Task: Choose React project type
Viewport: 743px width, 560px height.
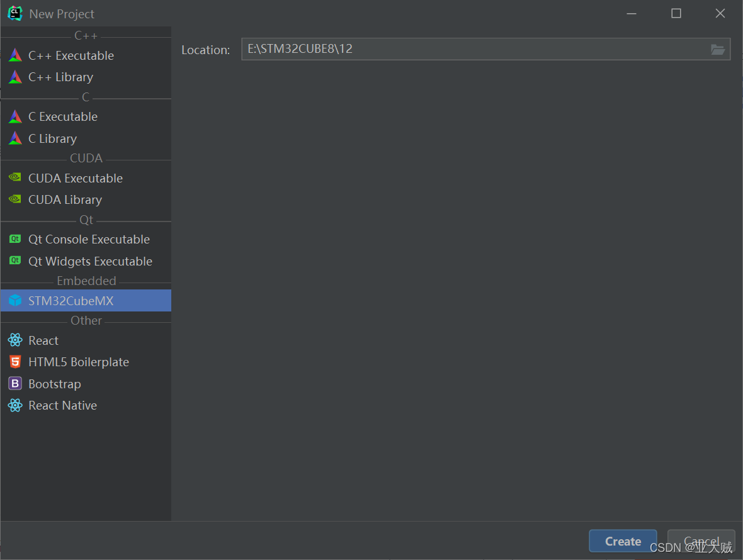Action: click(86, 340)
